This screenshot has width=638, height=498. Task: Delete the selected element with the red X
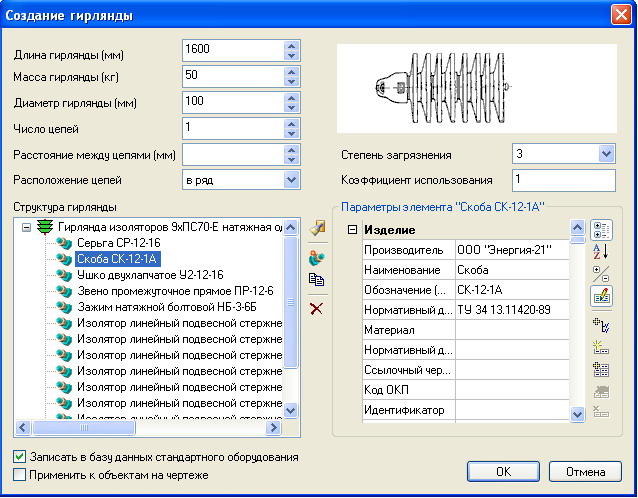coord(317,308)
